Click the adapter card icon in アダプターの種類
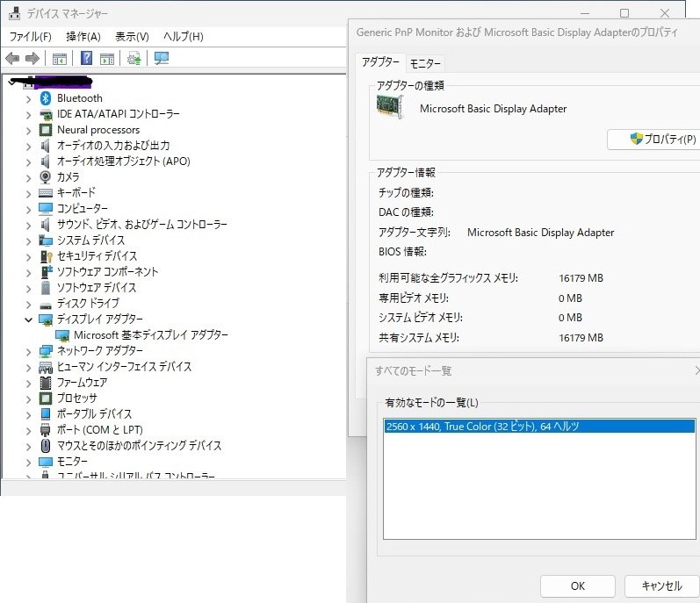The width and height of the screenshot is (700, 603). click(390, 107)
